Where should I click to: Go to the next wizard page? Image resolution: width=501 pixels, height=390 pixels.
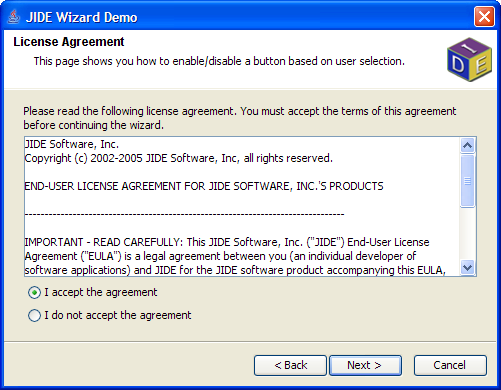click(x=365, y=365)
